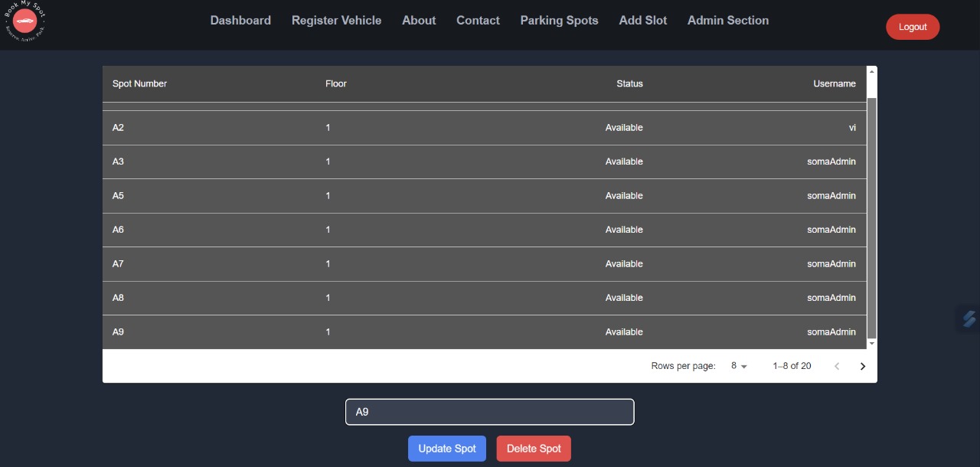Screen dimensions: 980x467
Task: Navigate to Register Vehicle page
Action: tap(336, 21)
